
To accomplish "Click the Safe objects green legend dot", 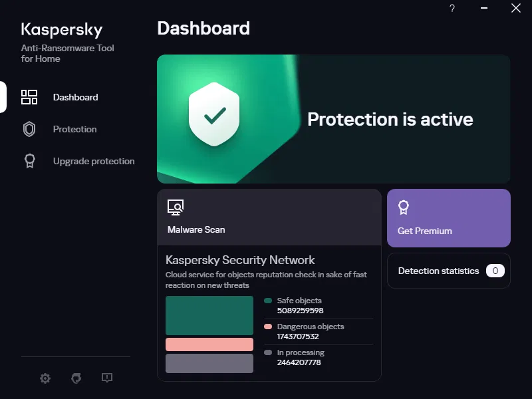I will tap(268, 301).
